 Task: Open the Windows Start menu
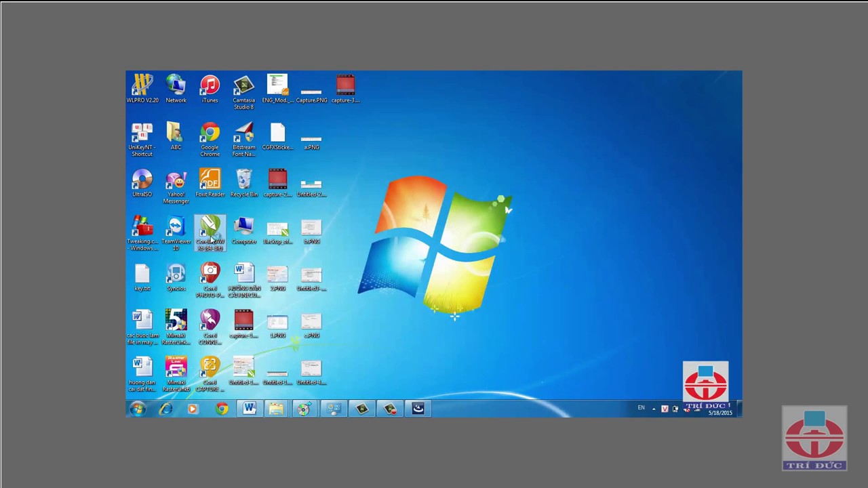[x=138, y=409]
